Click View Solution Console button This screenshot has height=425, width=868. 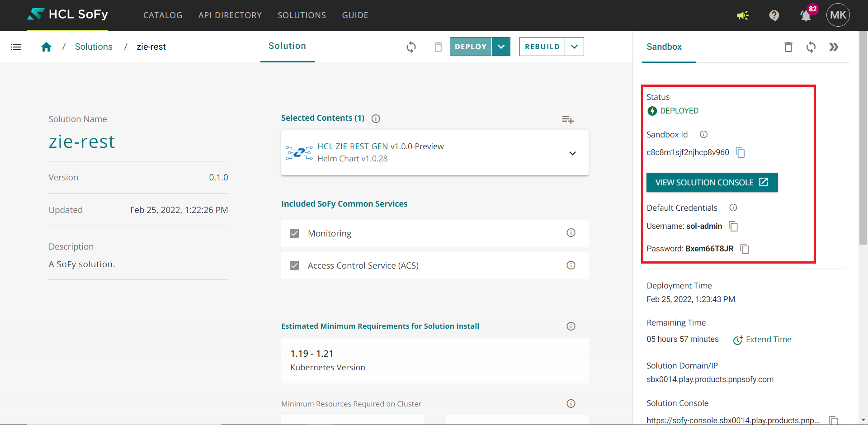712,182
